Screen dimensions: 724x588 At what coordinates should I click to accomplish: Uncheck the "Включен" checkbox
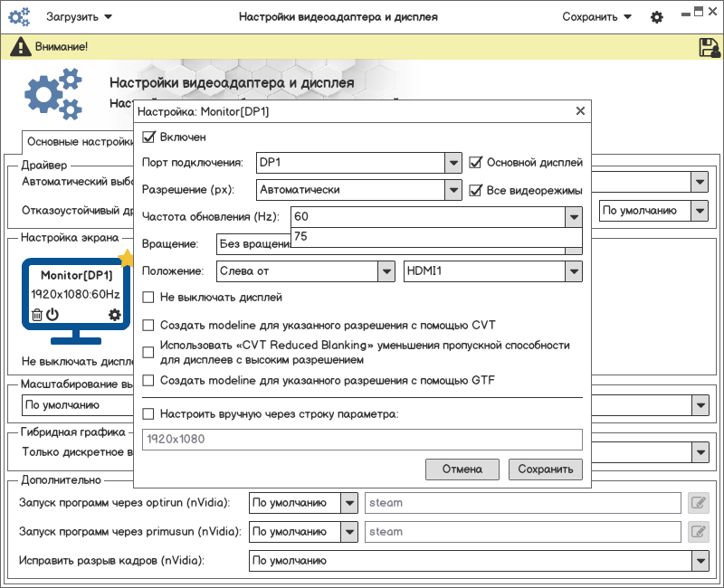click(x=150, y=138)
